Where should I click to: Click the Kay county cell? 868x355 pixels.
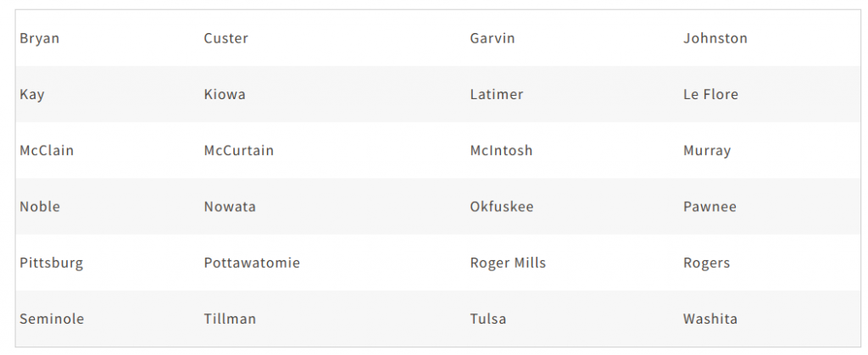(32, 94)
